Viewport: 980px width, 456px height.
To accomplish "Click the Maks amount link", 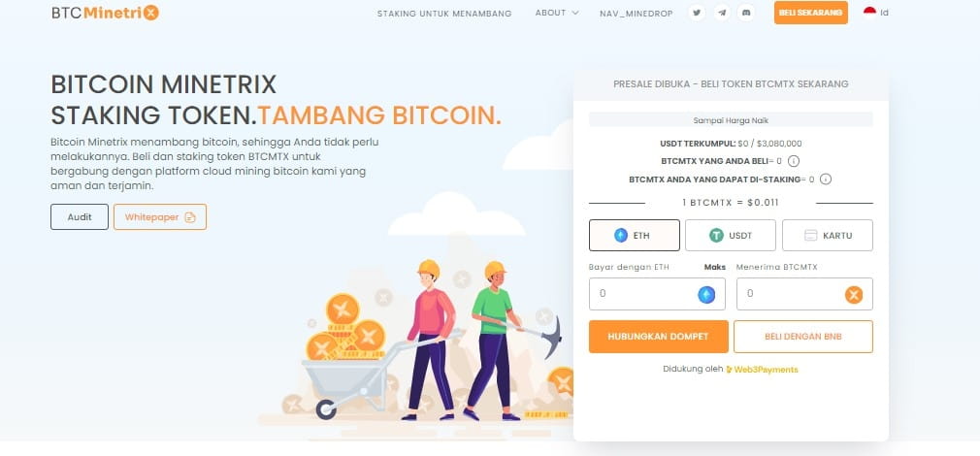I will (715, 267).
